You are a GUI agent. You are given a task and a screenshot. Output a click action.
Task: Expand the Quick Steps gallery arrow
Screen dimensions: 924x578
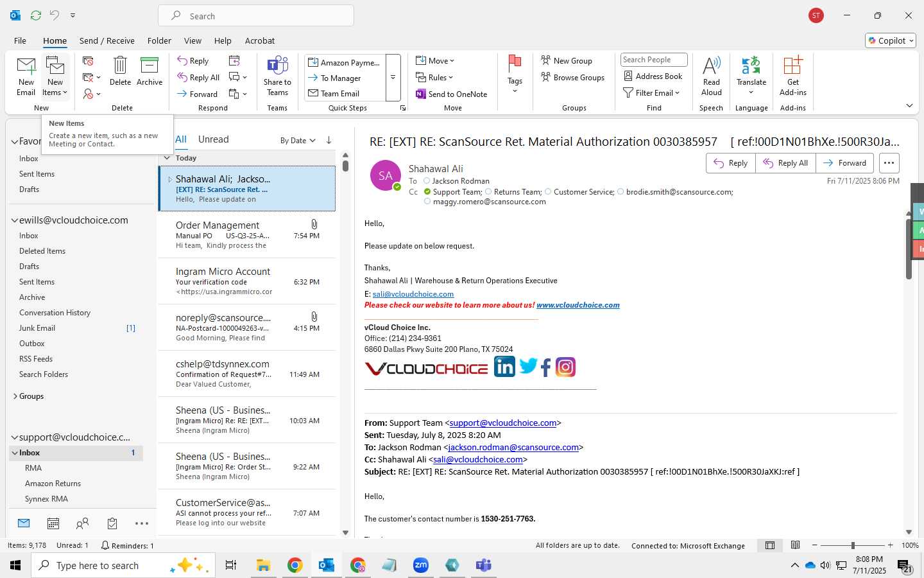(393, 78)
